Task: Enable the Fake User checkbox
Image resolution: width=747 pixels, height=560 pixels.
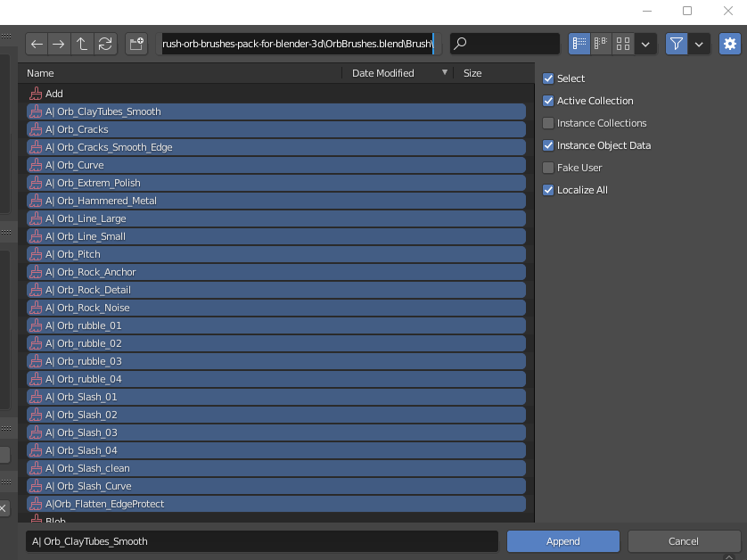Action: (550, 168)
